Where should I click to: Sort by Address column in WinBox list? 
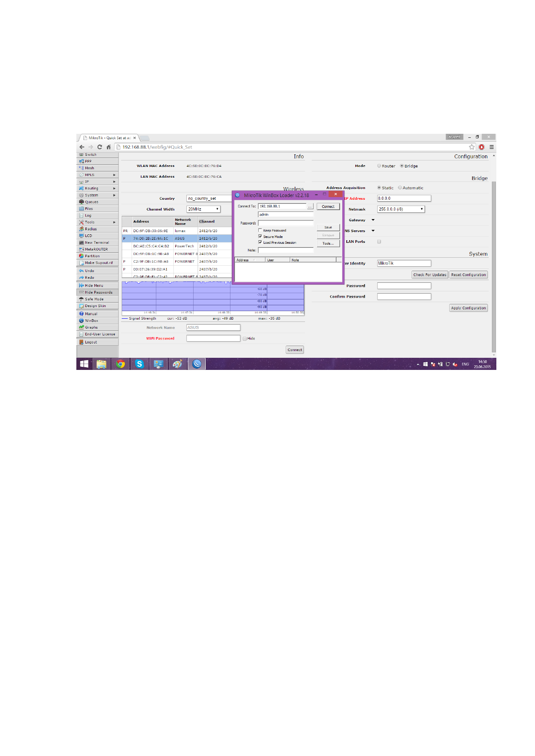(x=250, y=260)
